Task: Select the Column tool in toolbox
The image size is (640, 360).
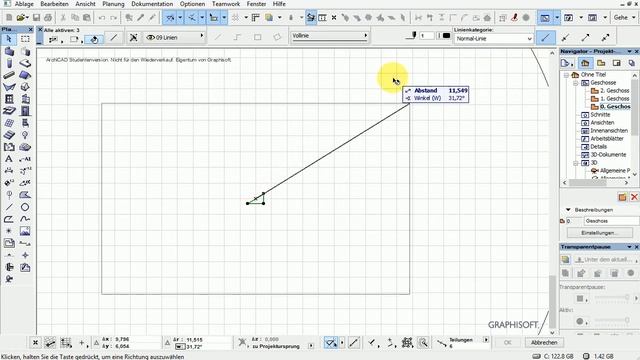Action: pos(9,63)
